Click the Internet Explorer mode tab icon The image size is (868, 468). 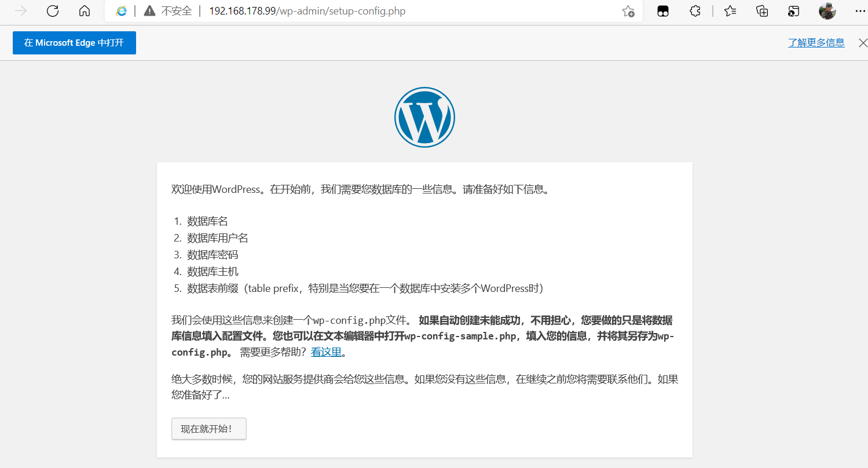pos(794,11)
